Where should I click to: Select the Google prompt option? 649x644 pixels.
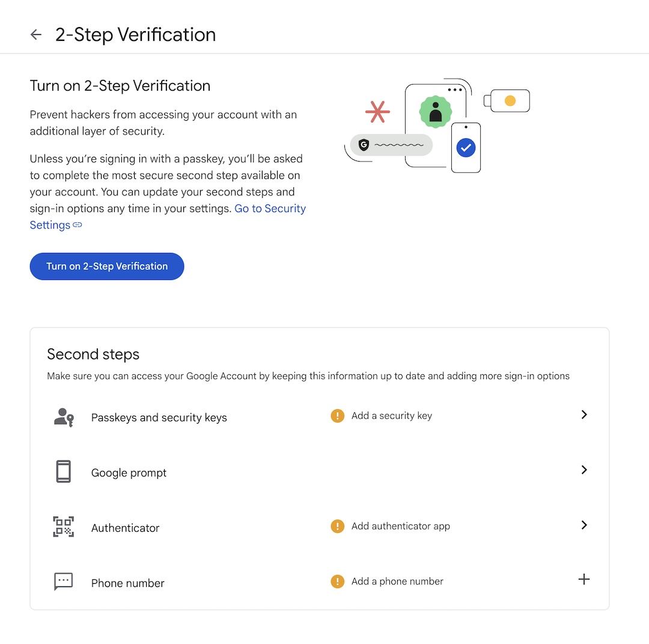coord(129,473)
